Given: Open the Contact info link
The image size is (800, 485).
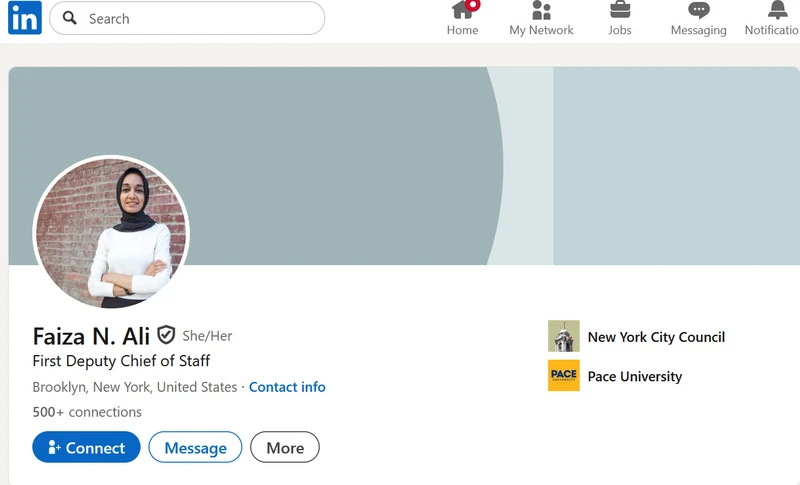Looking at the screenshot, I should pyautogui.click(x=287, y=387).
